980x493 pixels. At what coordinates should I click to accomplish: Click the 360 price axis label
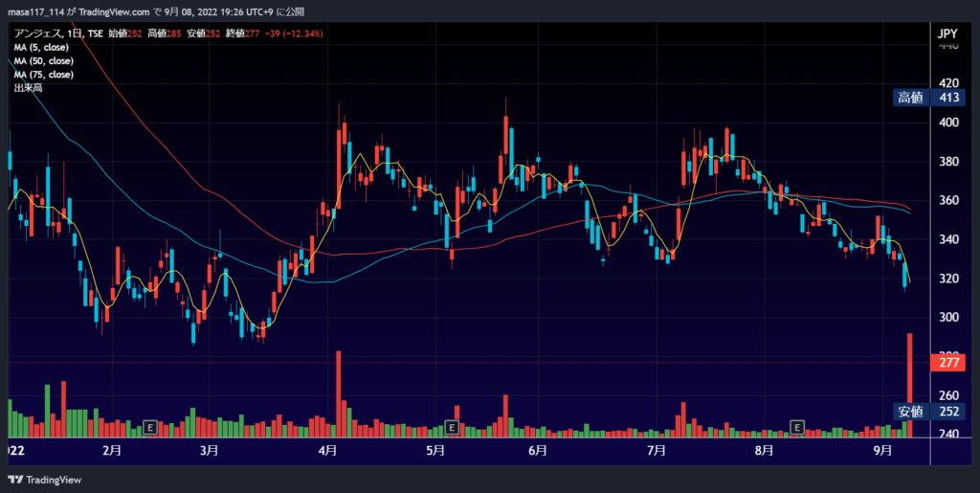pos(948,201)
